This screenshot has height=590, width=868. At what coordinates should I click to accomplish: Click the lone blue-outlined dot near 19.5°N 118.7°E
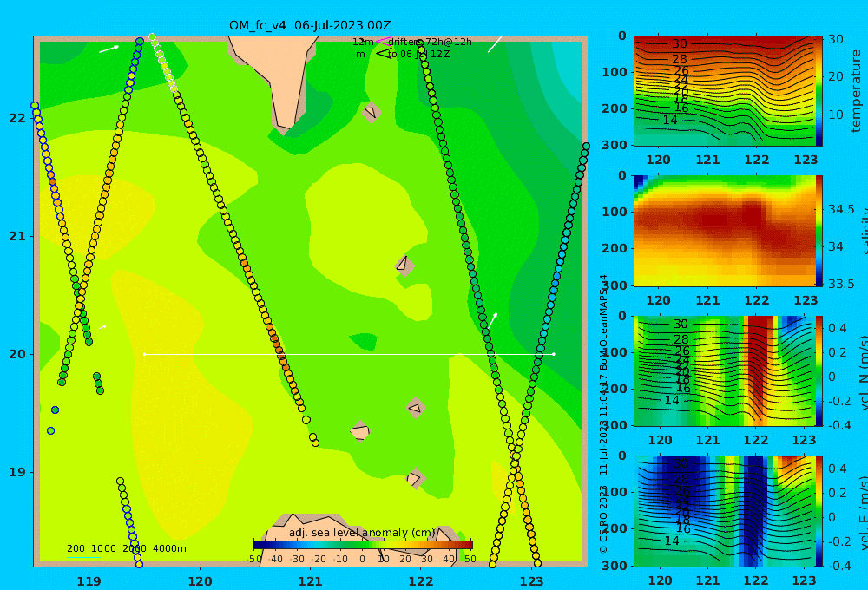click(56, 410)
